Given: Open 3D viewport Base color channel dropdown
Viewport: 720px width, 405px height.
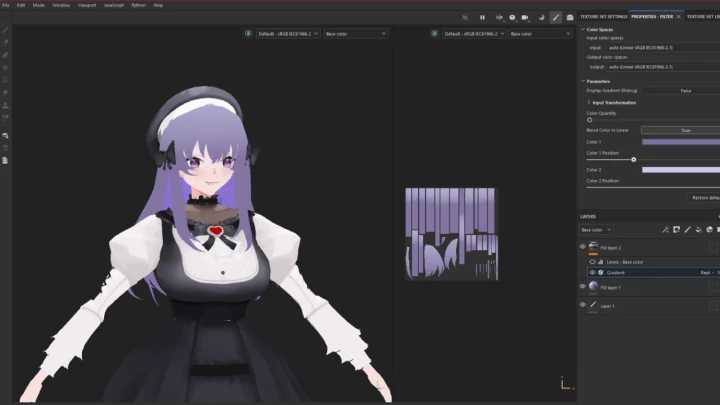Looking at the screenshot, I should click(355, 34).
